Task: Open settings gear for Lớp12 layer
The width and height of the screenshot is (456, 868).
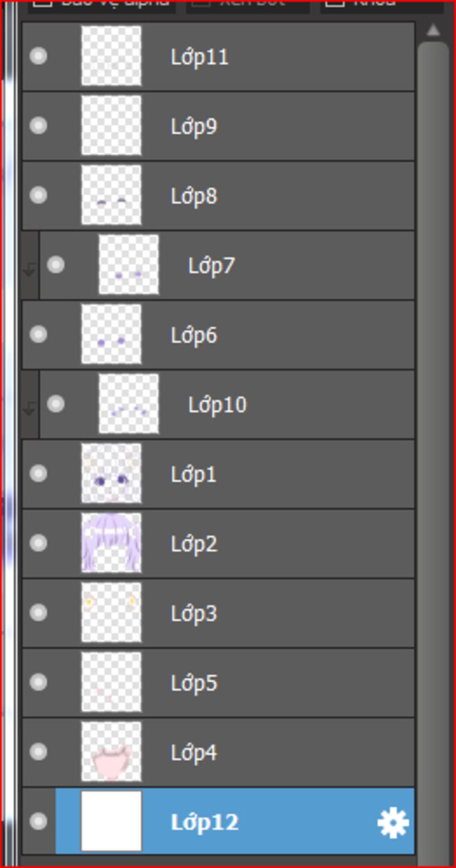Action: tap(393, 823)
